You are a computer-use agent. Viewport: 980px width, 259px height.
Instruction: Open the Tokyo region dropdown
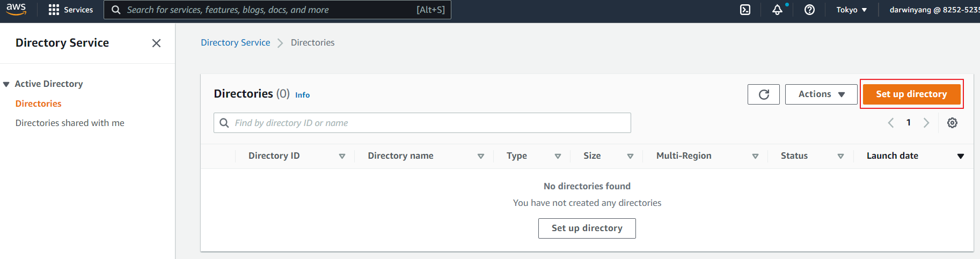click(851, 10)
